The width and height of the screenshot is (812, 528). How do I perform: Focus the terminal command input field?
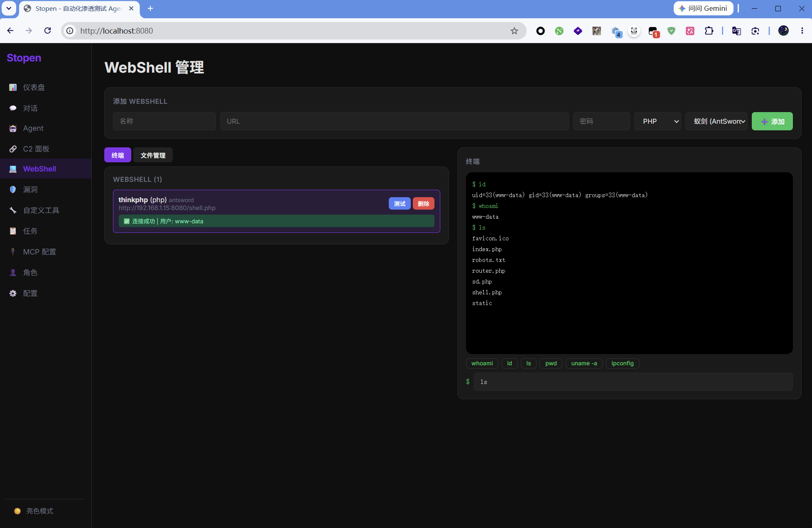click(633, 382)
